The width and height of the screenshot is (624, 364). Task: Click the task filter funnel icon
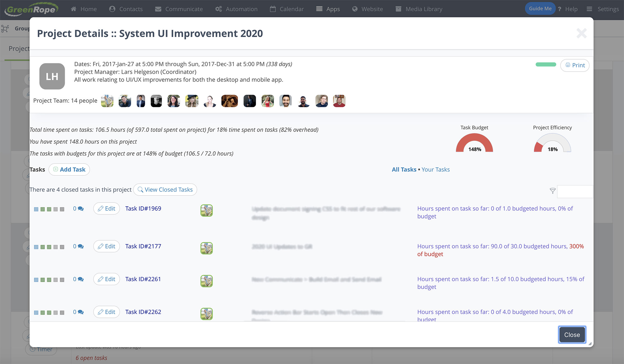click(553, 191)
